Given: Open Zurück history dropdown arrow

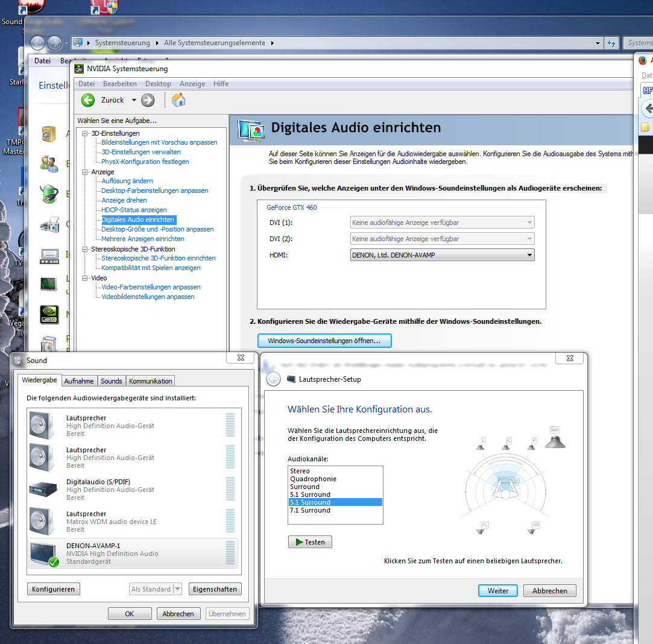Looking at the screenshot, I should [134, 100].
